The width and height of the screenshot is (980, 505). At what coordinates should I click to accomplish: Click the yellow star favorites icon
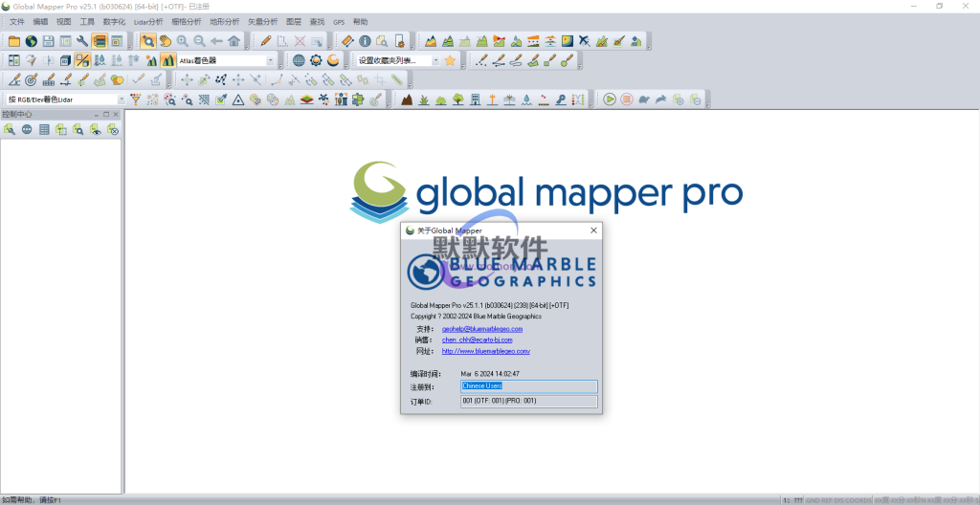(450, 60)
